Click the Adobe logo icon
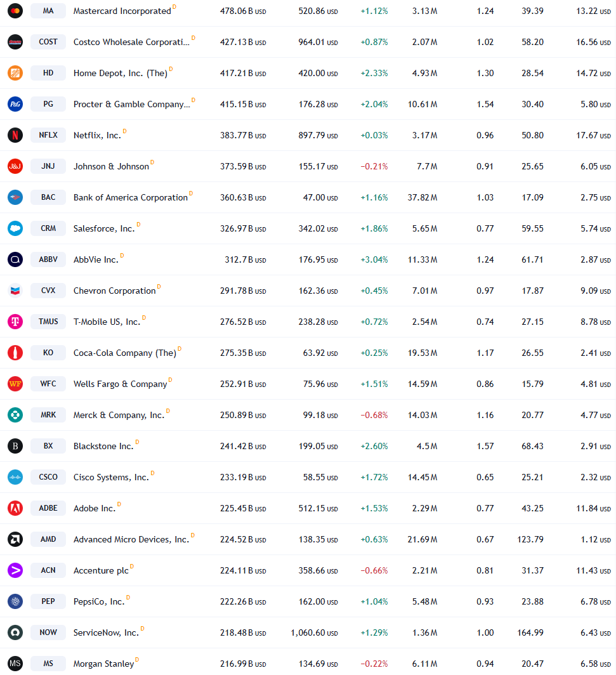This screenshot has height=675, width=616. (15, 508)
